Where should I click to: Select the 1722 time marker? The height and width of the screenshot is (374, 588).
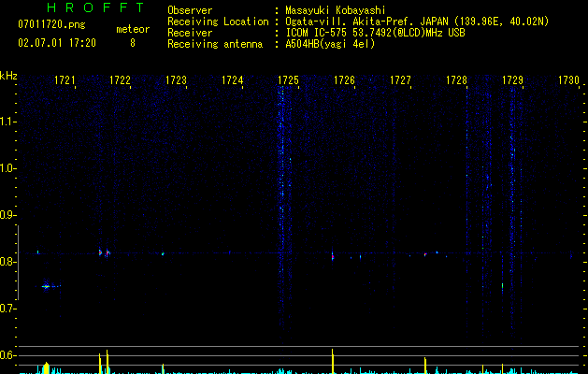point(120,80)
